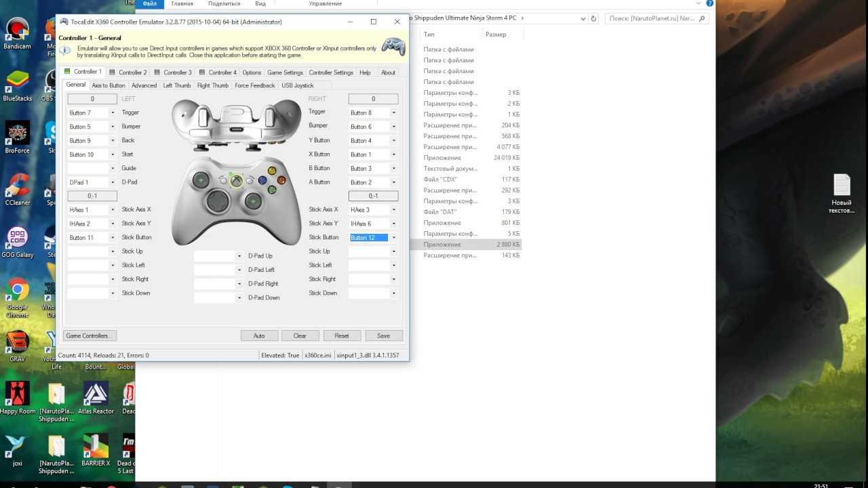This screenshot has height=488, width=868.
Task: Open the NarutoPla... folder beside joxi
Action: [x=56, y=455]
